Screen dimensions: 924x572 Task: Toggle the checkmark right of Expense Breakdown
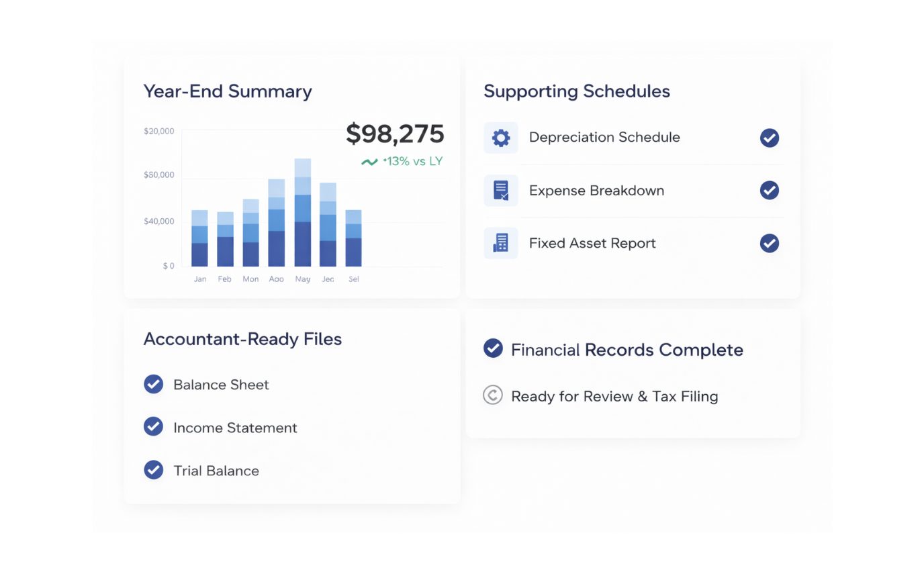[x=769, y=191]
